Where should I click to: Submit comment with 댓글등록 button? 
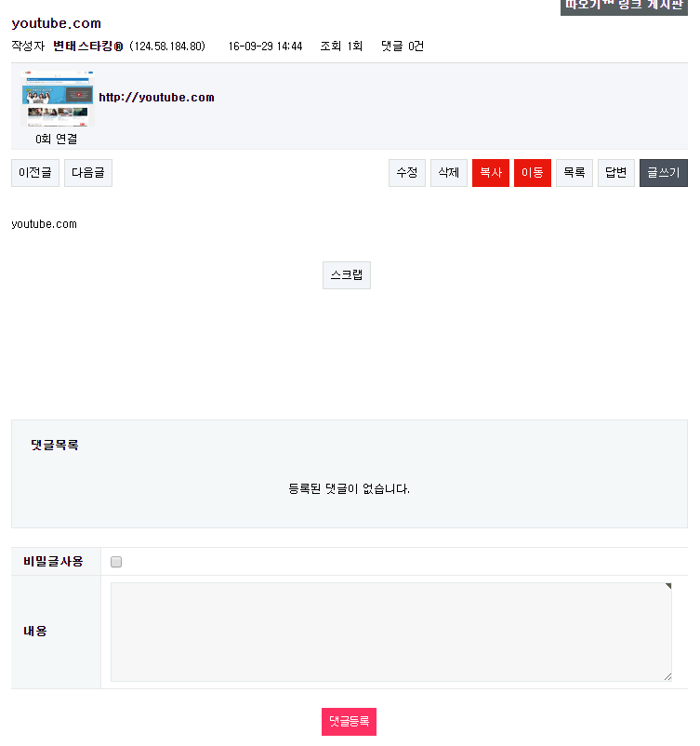tap(349, 721)
